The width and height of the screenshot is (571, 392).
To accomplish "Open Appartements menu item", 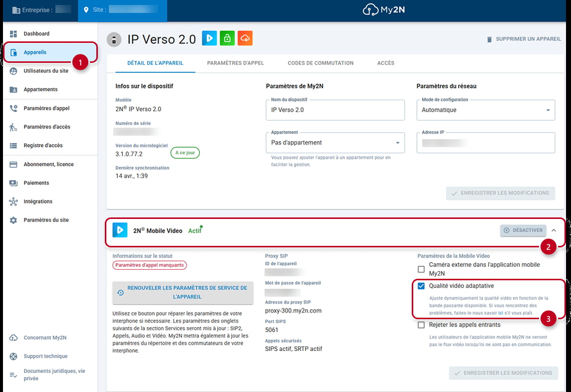I will pyautogui.click(x=50, y=90).
